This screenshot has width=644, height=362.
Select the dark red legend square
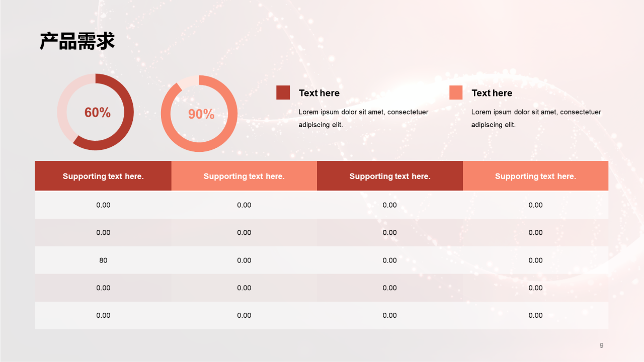pyautogui.click(x=283, y=93)
